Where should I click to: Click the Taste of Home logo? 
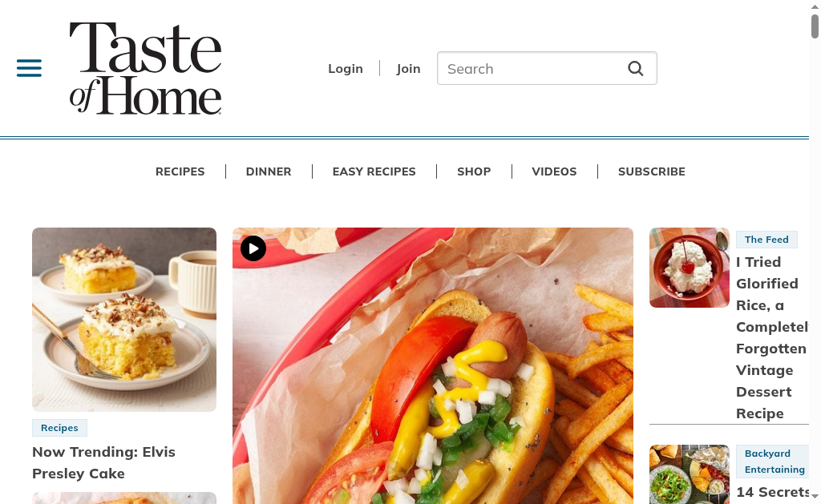click(x=146, y=68)
